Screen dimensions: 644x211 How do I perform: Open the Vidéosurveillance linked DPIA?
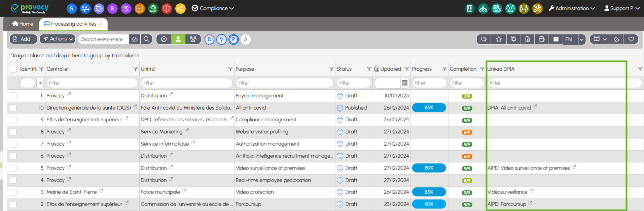point(507,192)
